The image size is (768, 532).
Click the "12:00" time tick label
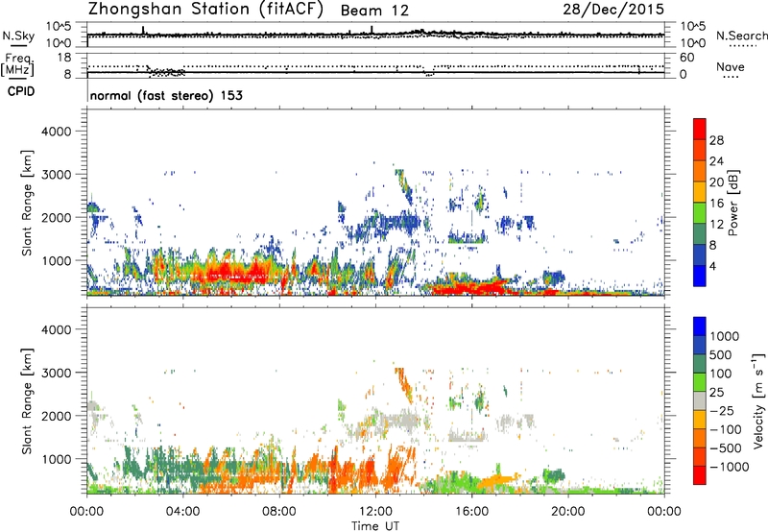click(x=375, y=512)
